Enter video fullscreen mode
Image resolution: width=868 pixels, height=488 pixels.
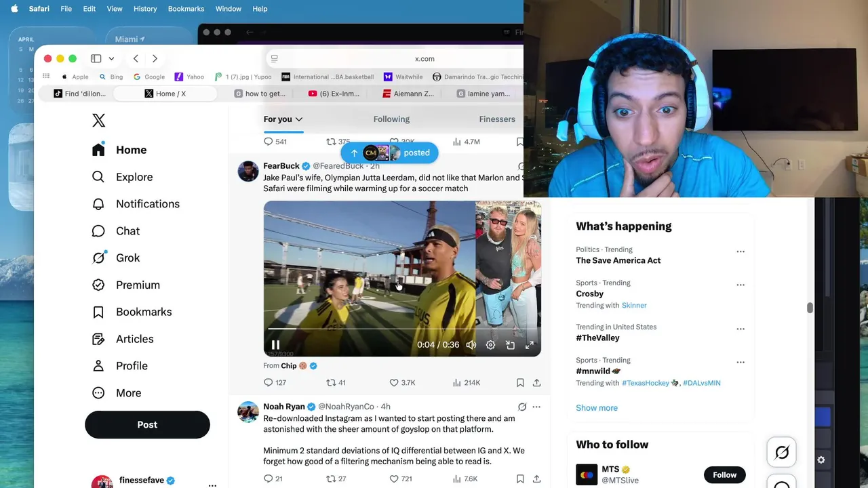(530, 345)
